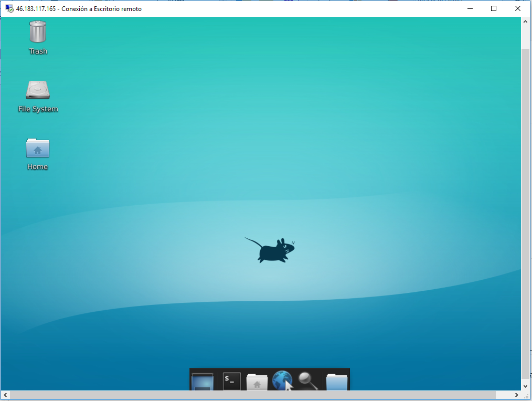The image size is (532, 401).
Task: Open the Trash desktop icon
Action: click(38, 31)
